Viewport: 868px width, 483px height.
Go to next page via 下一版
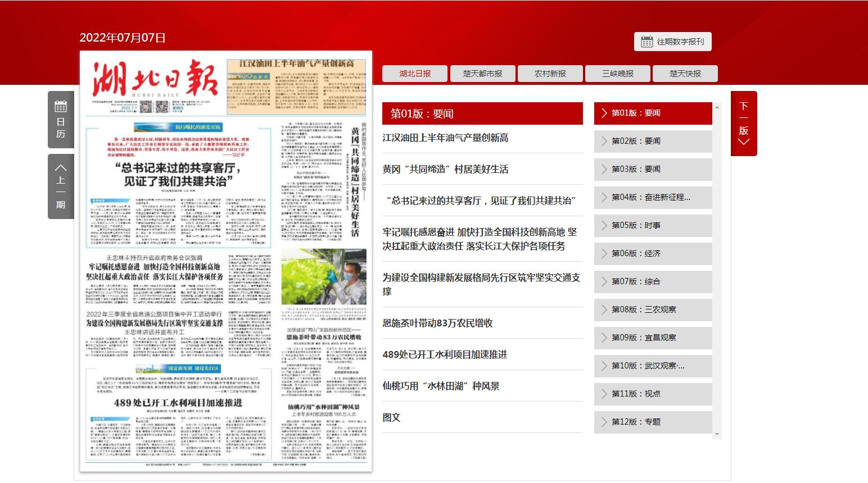pyautogui.click(x=744, y=124)
